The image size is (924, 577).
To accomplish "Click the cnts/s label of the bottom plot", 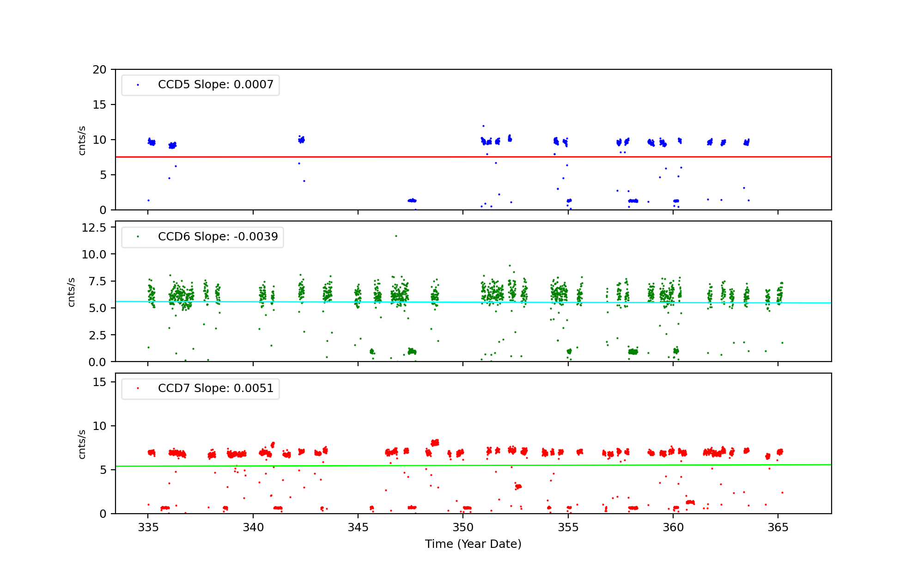I will [x=82, y=444].
